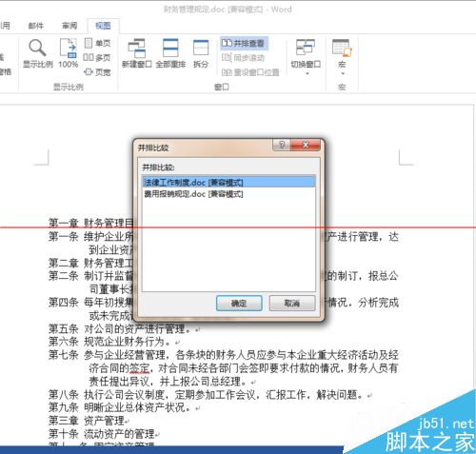Click the dialog help question mark
The image size is (476, 454).
tap(282, 145)
